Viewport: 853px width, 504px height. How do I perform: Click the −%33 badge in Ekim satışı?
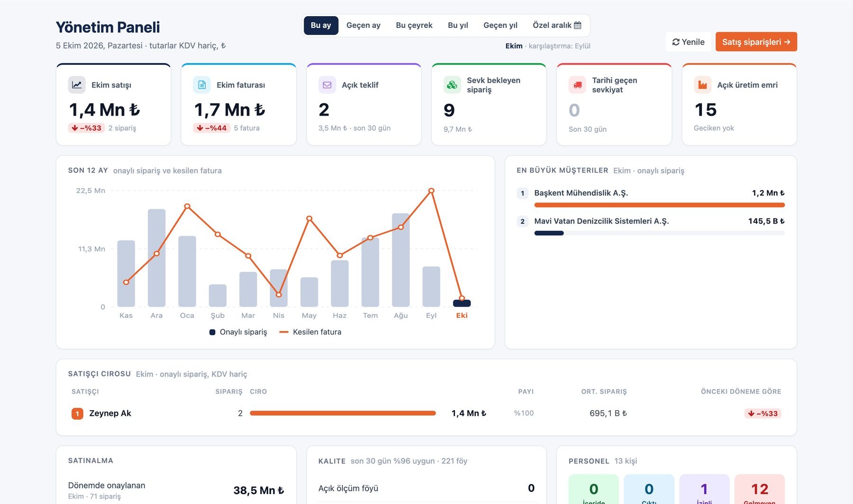87,128
